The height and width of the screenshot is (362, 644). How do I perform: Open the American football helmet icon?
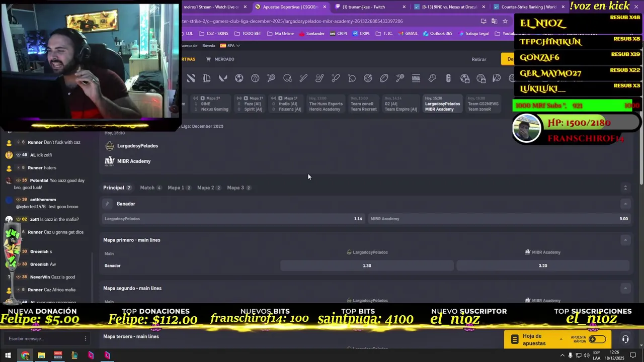[x=287, y=78]
